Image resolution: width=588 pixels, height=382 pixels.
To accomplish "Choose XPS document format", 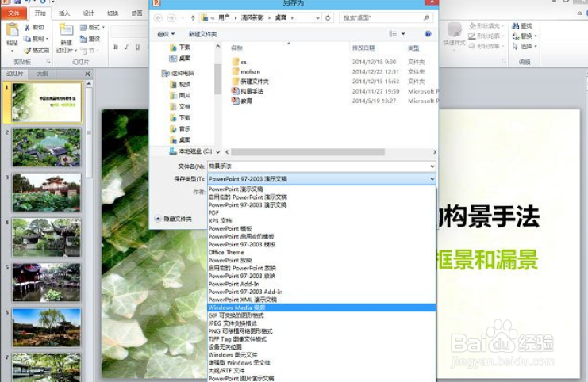I will pyautogui.click(x=321, y=220).
